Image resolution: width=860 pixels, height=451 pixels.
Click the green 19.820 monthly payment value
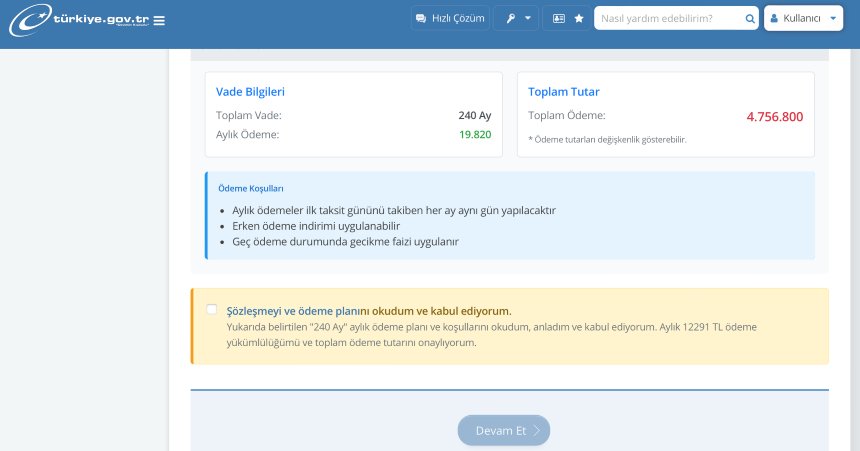[x=475, y=134]
